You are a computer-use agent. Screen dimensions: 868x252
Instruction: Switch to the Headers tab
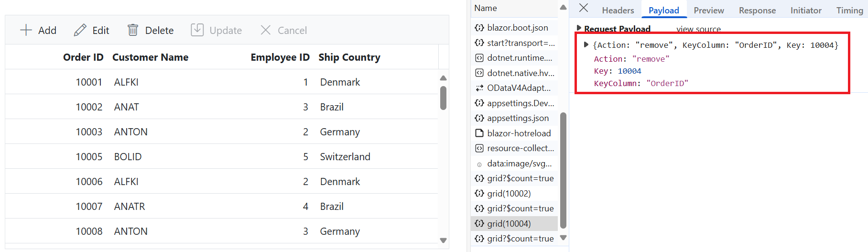coord(618,10)
